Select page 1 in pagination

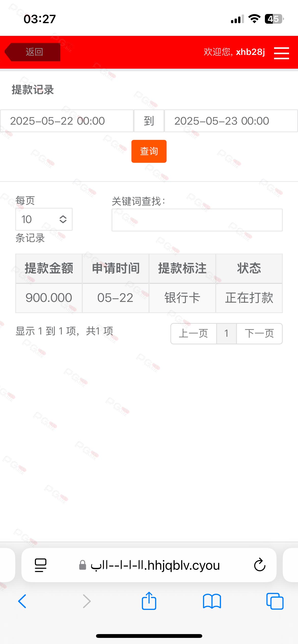coord(226,333)
